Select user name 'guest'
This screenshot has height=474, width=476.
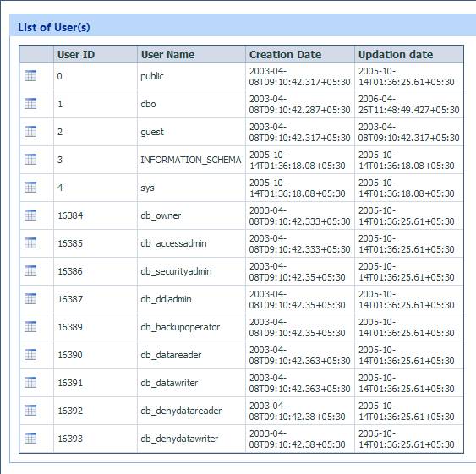coord(152,132)
